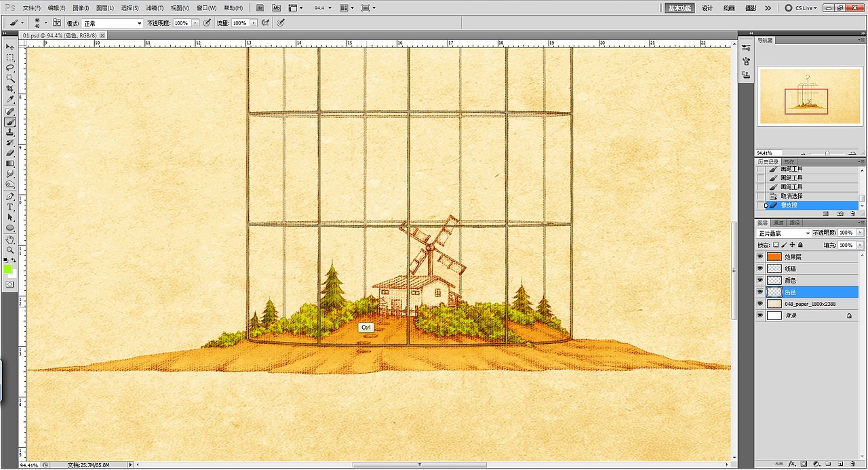Select the Eyedropper tool
The image size is (868, 470).
(x=10, y=99)
